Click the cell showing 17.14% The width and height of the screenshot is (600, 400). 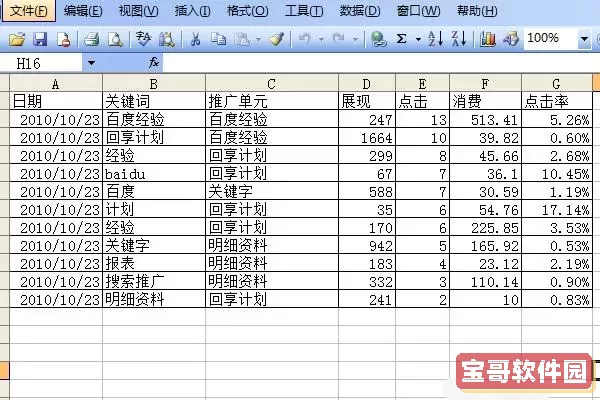(557, 209)
